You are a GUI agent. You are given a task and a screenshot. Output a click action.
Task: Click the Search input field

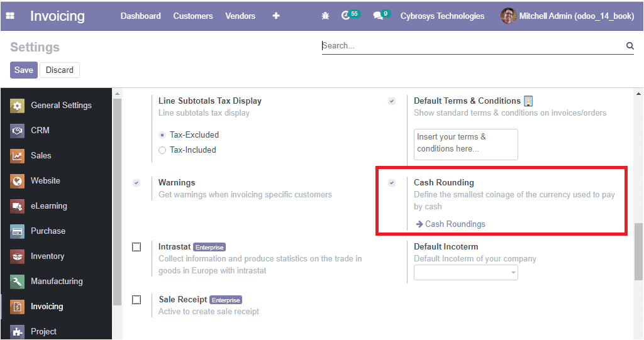472,46
